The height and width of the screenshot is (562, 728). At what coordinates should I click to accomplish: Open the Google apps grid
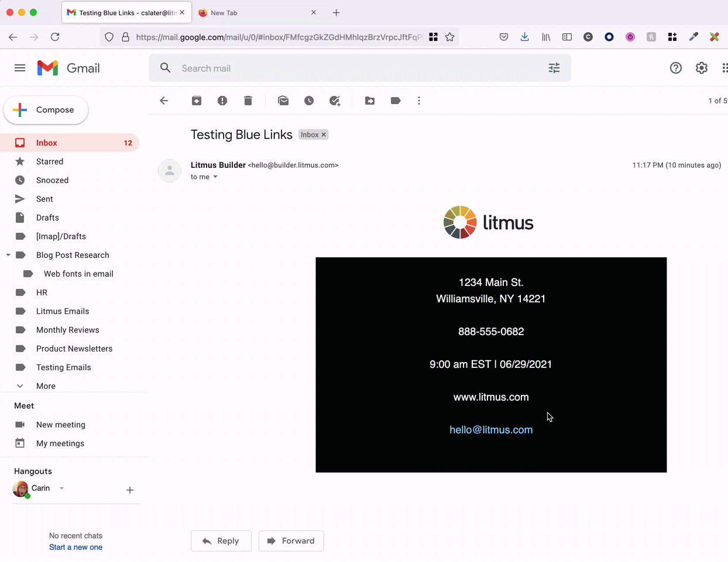point(724,68)
